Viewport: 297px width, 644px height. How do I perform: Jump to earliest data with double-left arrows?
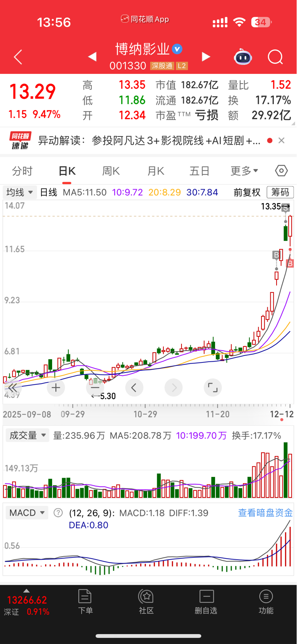pos(12,388)
